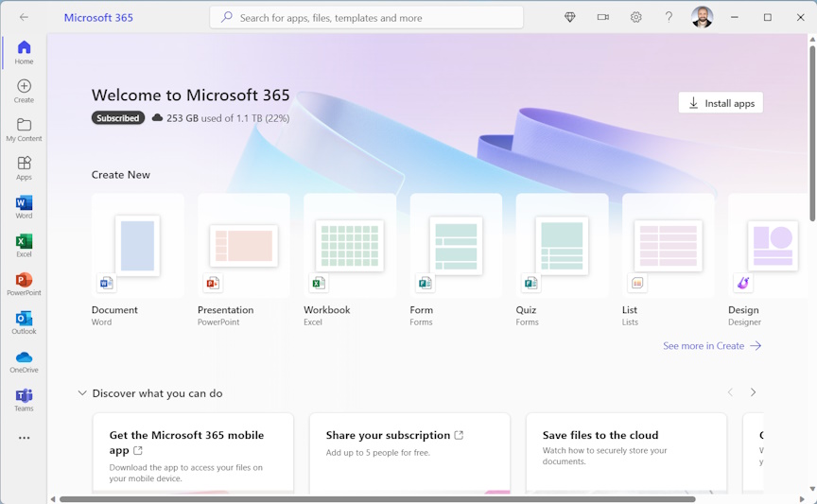Open Save files to the cloud card
Screen dimensions: 817x504
(x=626, y=454)
